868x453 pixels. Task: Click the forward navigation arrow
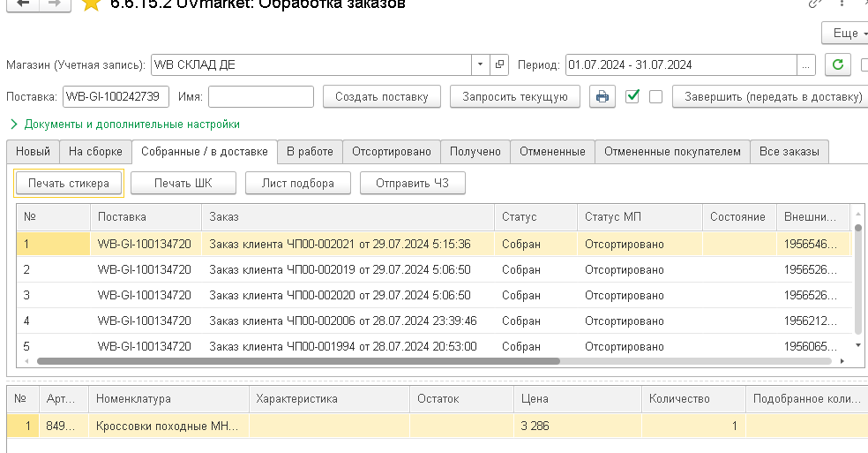pyautogui.click(x=55, y=4)
